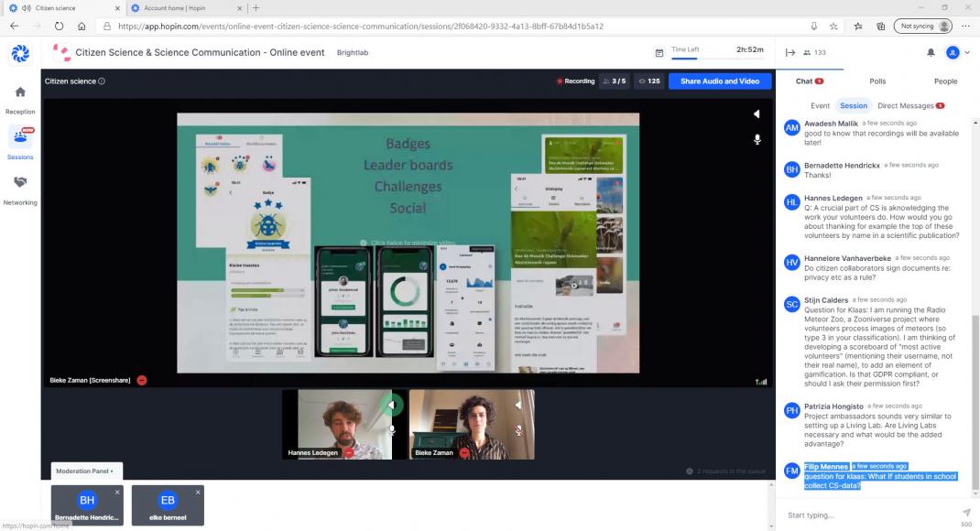Open the notifications bell
This screenshot has height=531, width=980.
(931, 52)
